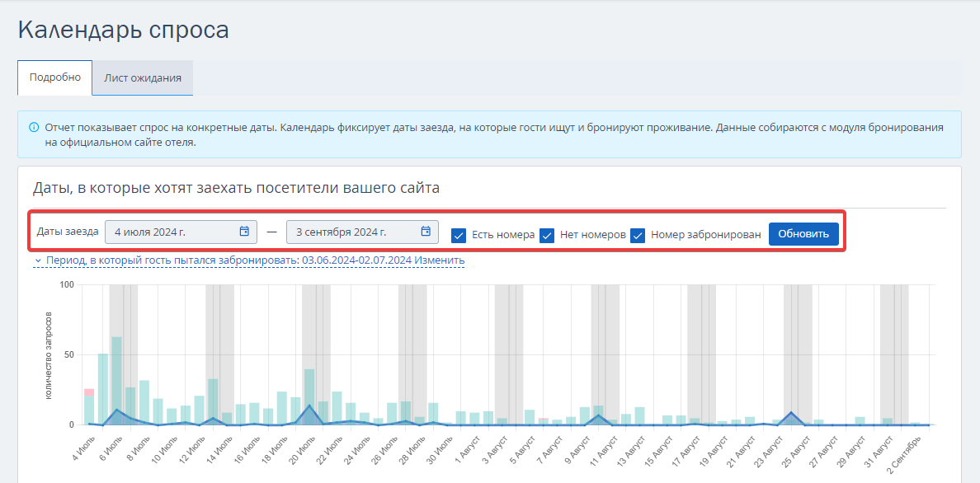This screenshot has width=980, height=483.
Task: Click the "4 июля 2024 г." date field
Action: (x=181, y=232)
